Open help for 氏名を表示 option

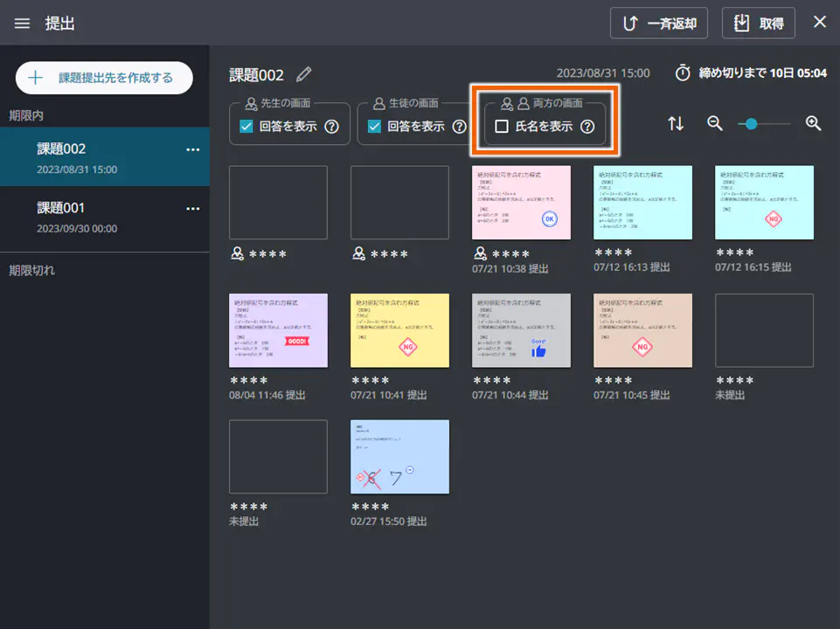(587, 125)
